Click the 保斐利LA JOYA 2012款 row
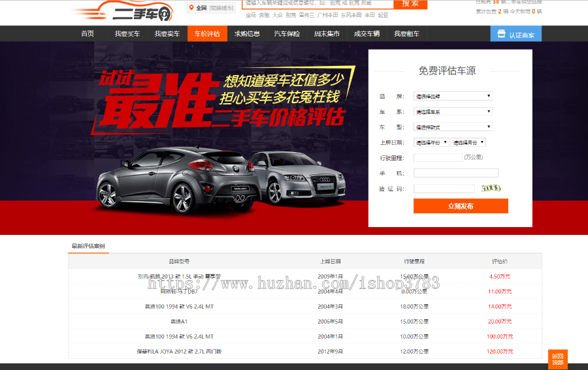 (305, 351)
